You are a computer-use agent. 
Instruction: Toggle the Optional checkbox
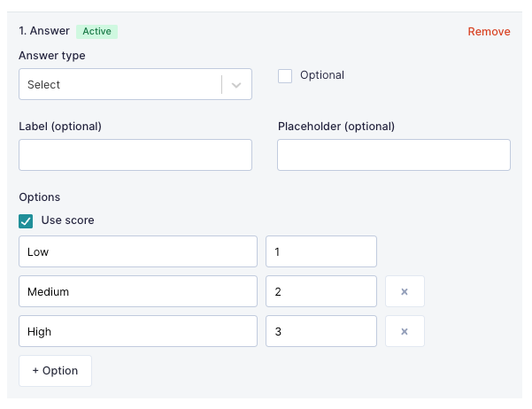coord(285,75)
